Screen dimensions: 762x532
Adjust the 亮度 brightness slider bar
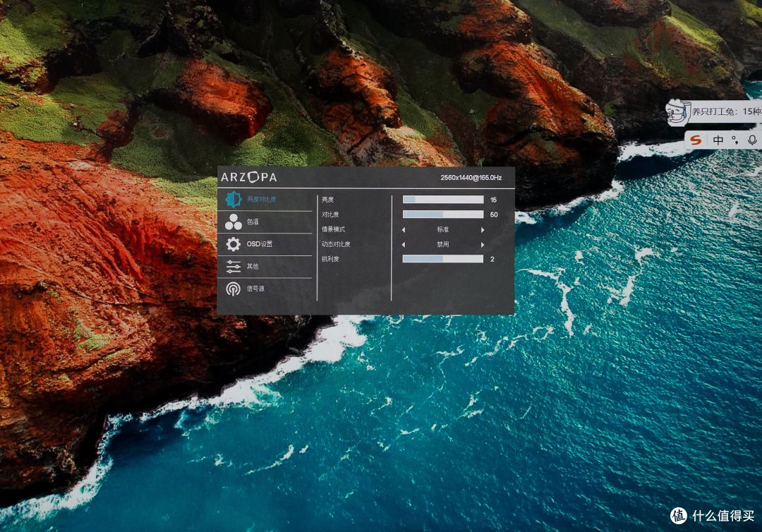[442, 200]
